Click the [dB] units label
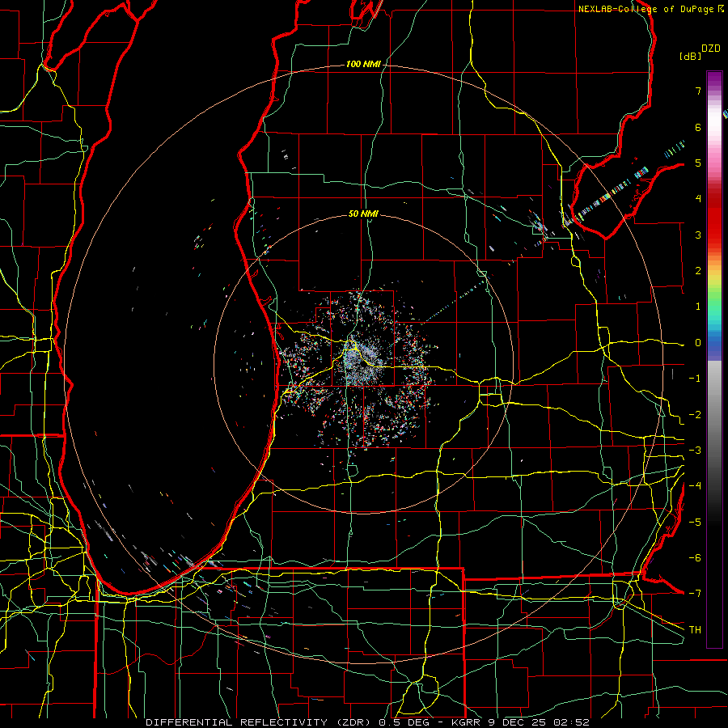 [x=691, y=56]
